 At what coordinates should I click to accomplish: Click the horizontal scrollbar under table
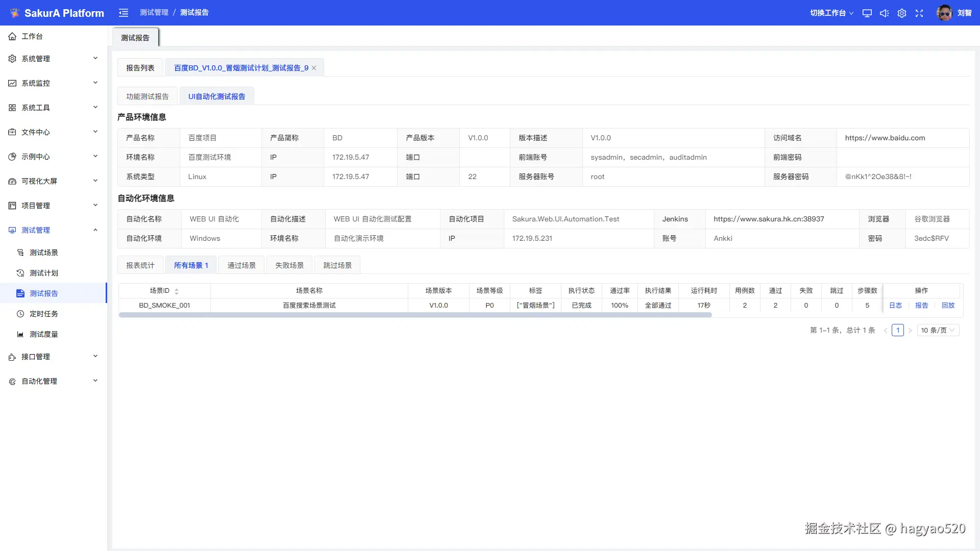[x=414, y=315]
